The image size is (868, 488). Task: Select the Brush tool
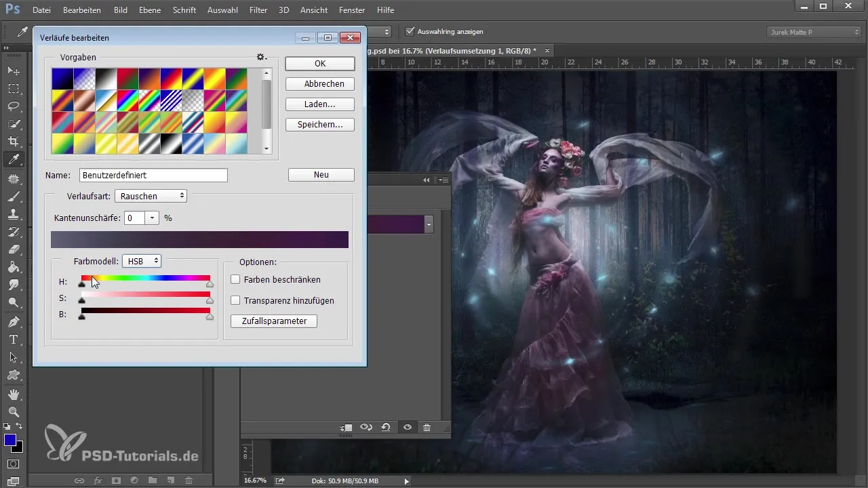coord(14,197)
